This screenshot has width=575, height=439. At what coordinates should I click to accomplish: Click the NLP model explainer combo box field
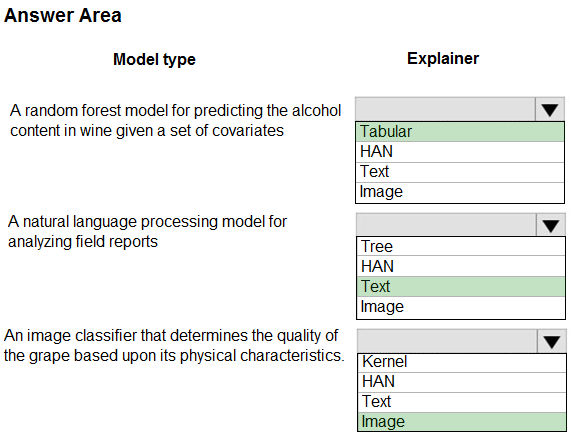tap(446, 225)
